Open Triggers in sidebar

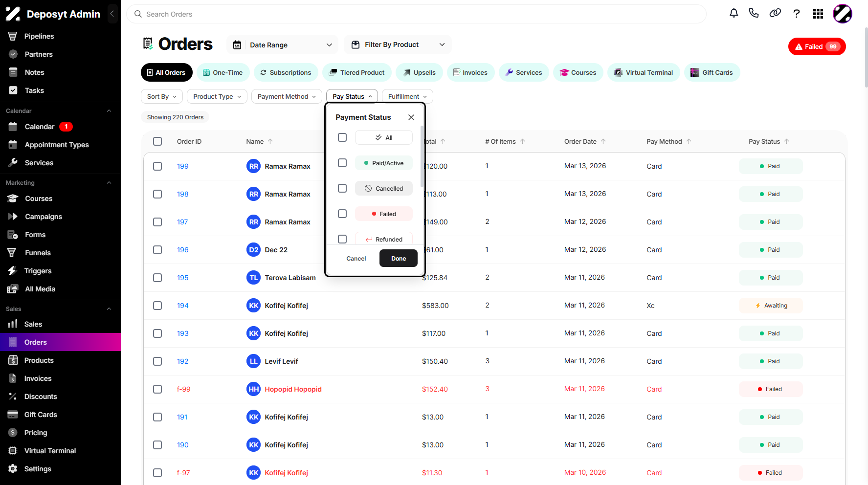[x=38, y=271]
